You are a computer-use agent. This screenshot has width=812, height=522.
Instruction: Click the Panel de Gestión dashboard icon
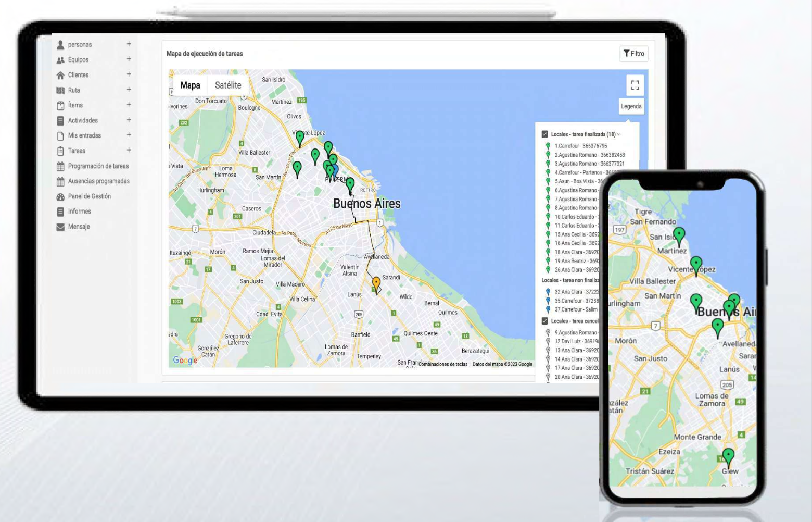(x=60, y=196)
